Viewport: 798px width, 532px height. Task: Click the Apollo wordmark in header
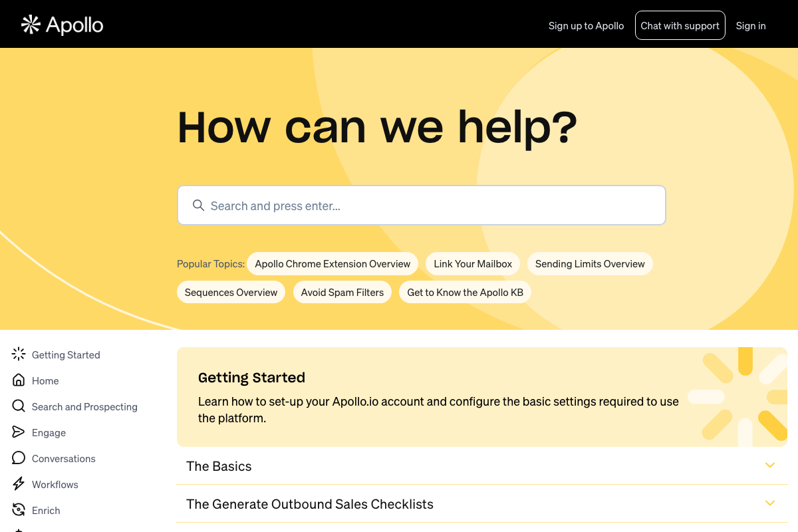tap(74, 25)
